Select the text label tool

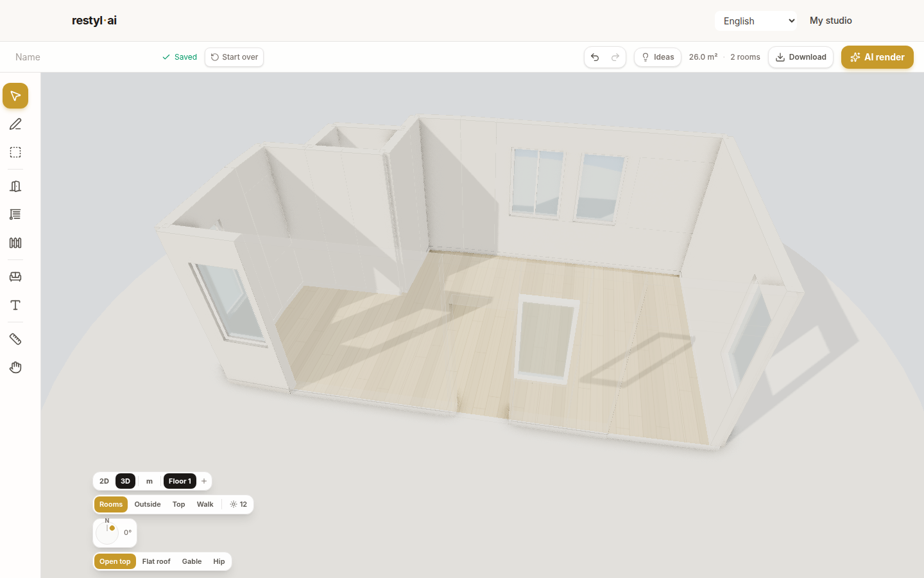click(15, 305)
